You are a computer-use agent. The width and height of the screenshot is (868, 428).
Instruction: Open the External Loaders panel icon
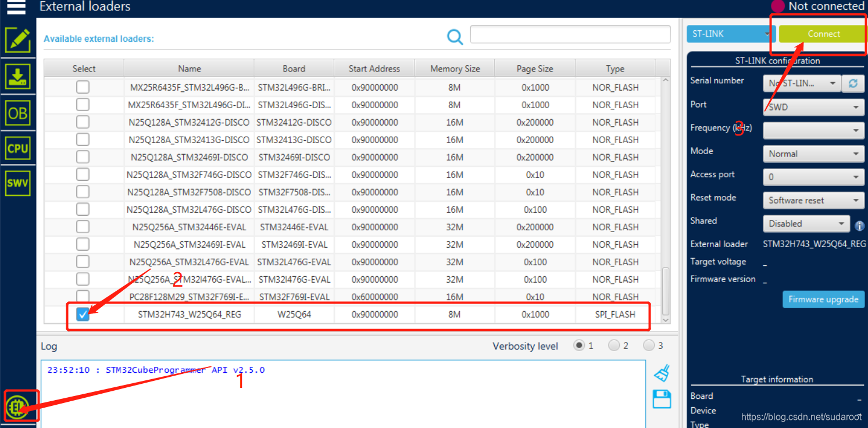pos(17,406)
